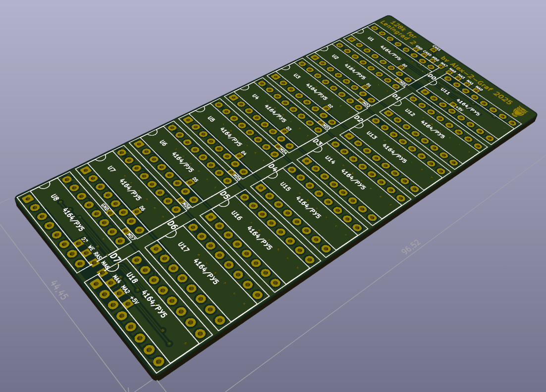Click the U5 reference label
The image size is (546, 392).
tap(211, 120)
